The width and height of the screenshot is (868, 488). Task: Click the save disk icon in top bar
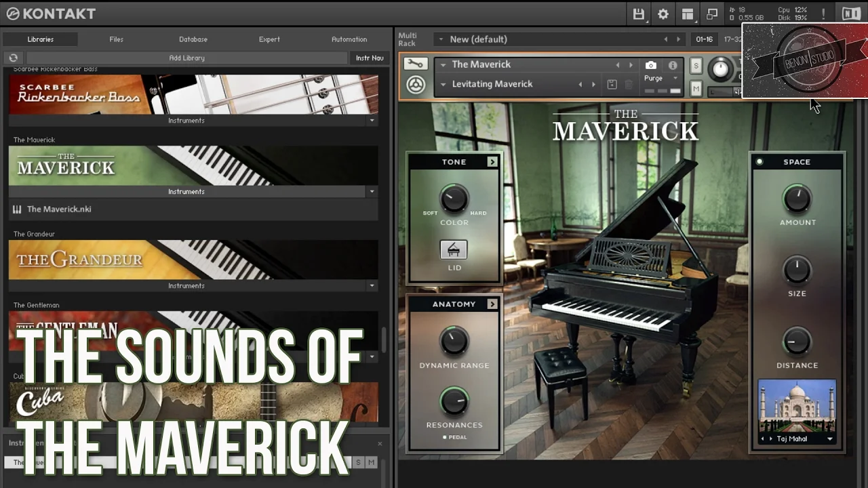[638, 14]
